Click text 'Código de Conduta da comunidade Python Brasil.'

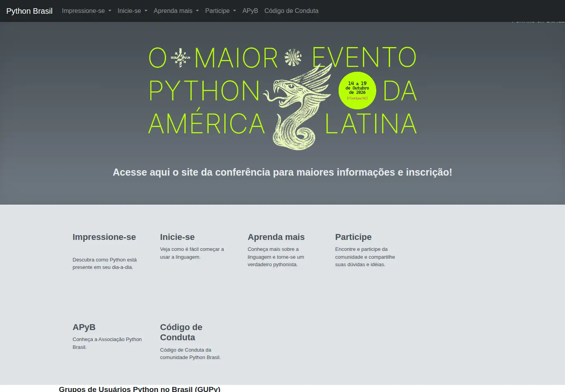click(190, 354)
